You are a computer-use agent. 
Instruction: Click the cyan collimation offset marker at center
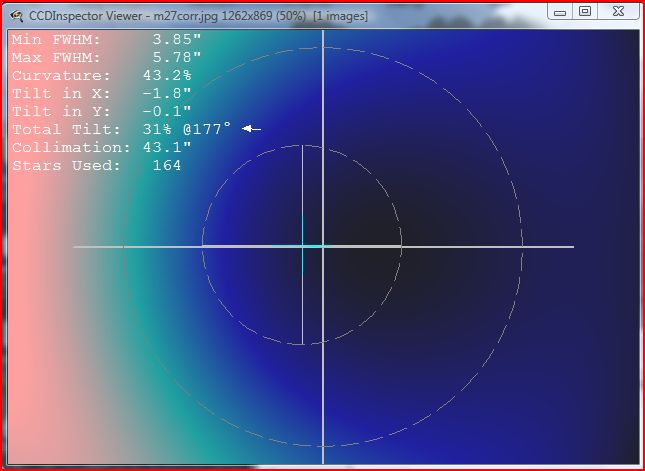pos(303,246)
